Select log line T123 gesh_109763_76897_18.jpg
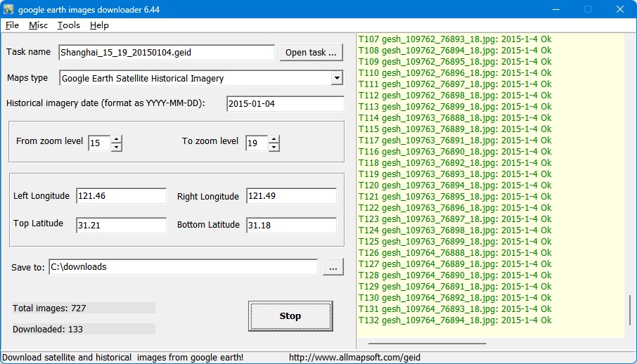This screenshot has height=364, width=637. (455, 219)
